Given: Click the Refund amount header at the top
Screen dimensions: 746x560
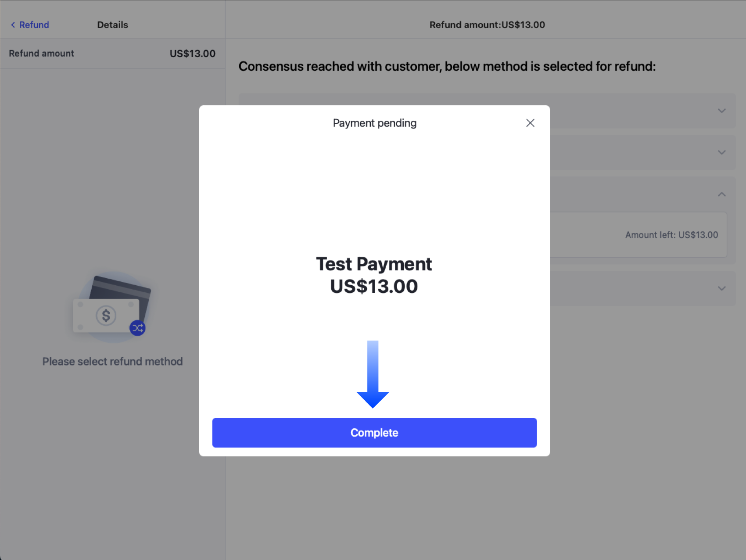Looking at the screenshot, I should [487, 25].
